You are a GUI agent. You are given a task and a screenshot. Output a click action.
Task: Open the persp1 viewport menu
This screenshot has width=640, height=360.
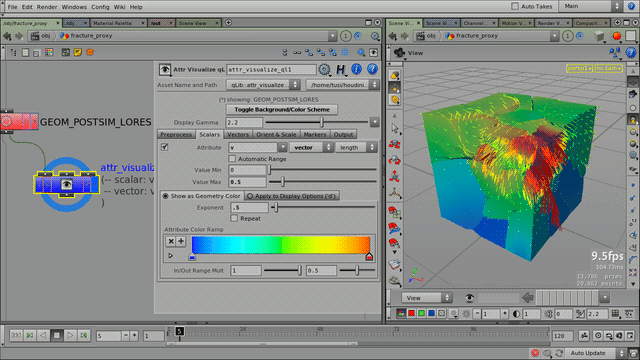click(579, 69)
